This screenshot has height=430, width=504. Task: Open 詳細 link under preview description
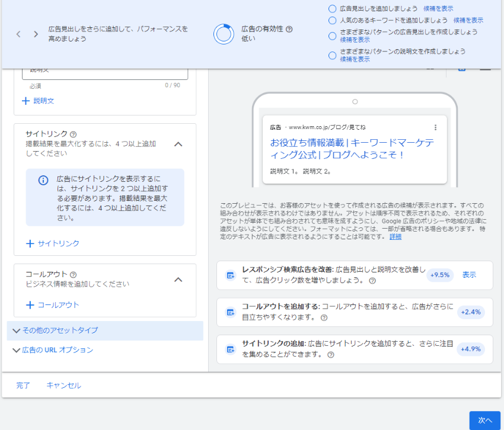pyautogui.click(x=395, y=237)
